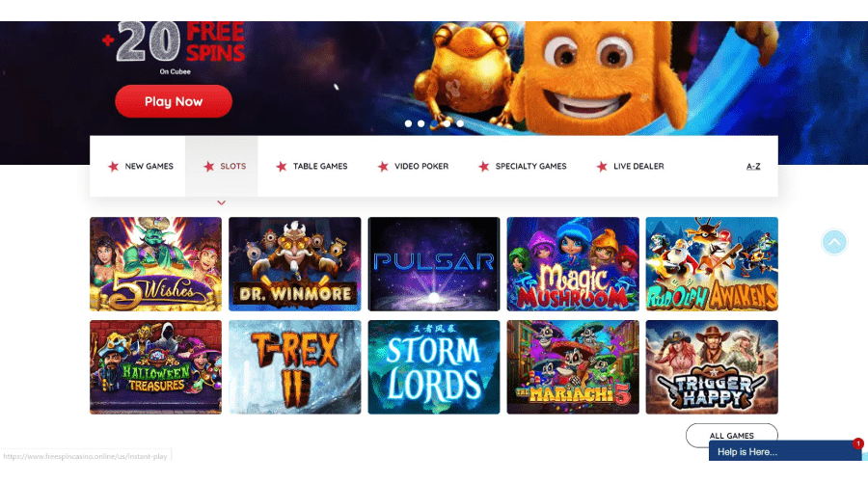This screenshot has width=868, height=482.
Task: Click the red Play Now button
Action: [x=174, y=101]
